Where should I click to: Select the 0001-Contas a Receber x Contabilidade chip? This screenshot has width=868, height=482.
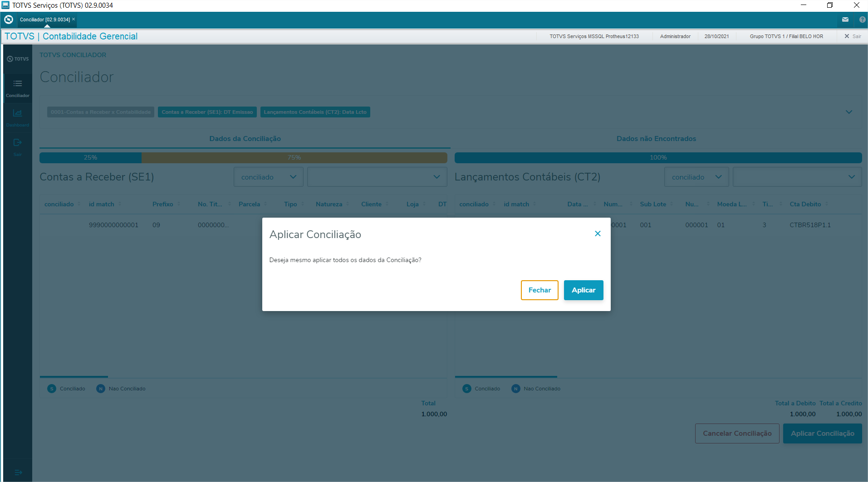coord(101,112)
